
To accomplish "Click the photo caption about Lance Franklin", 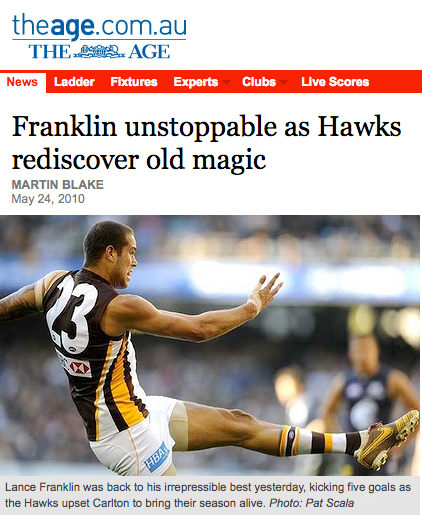I will [208, 495].
